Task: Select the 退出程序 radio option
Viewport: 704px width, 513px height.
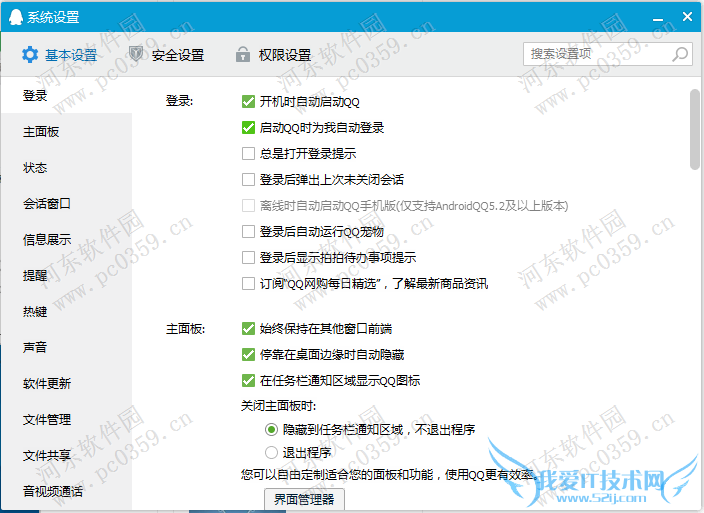Action: click(271, 452)
